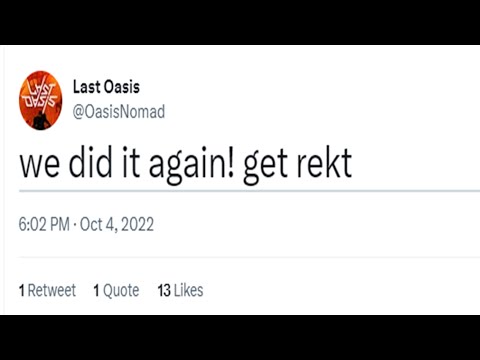The width and height of the screenshot is (480, 360).
Task: View the 1 Retweet list
Action: (47, 290)
